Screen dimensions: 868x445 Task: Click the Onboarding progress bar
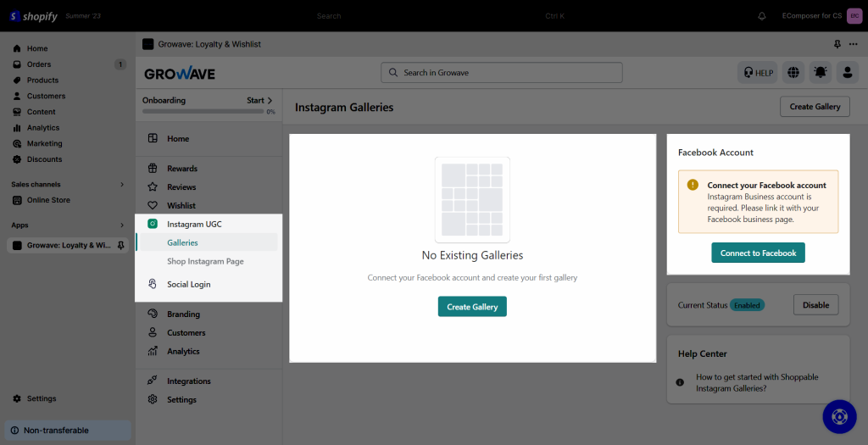pos(203,111)
